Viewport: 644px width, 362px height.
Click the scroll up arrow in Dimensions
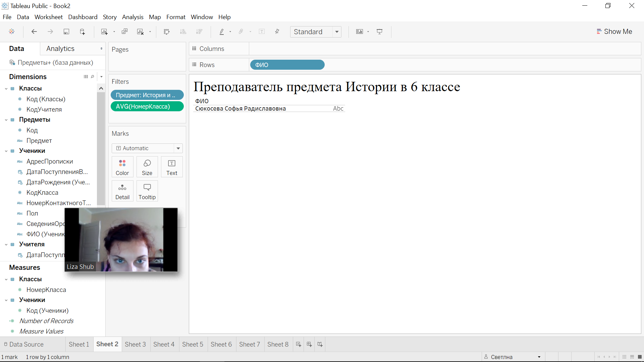[x=101, y=88]
